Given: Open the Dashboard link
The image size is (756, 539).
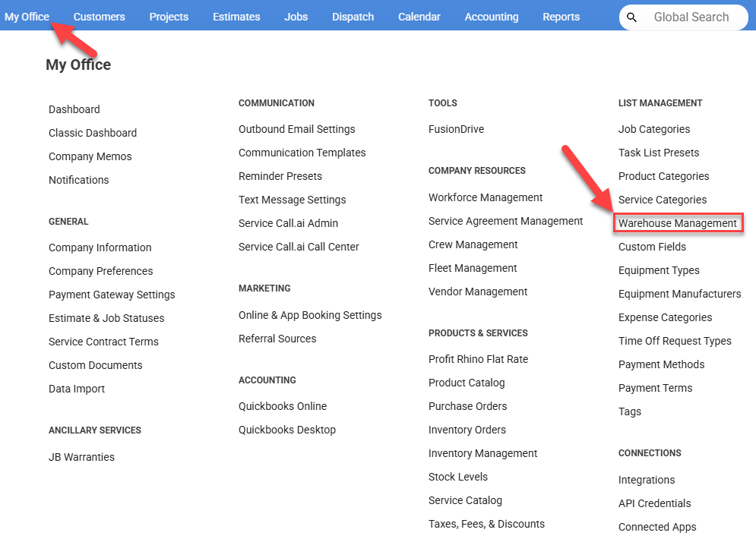Looking at the screenshot, I should click(74, 109).
